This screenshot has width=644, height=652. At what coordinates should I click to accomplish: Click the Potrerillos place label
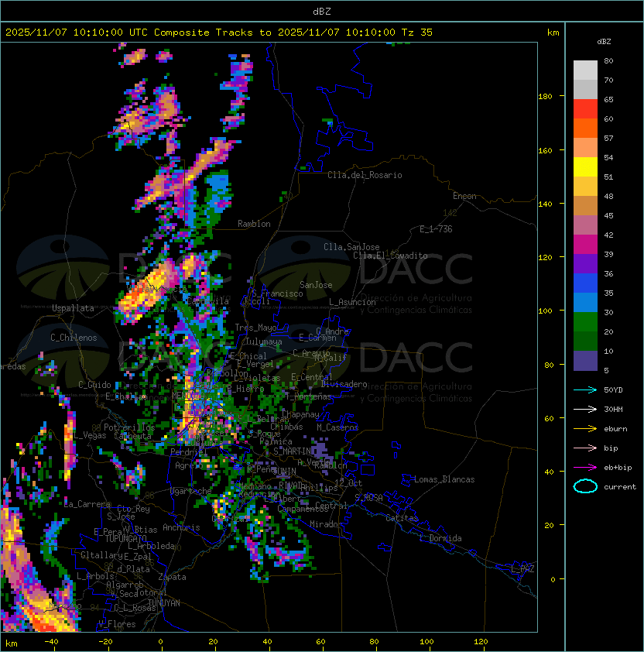pos(129,427)
